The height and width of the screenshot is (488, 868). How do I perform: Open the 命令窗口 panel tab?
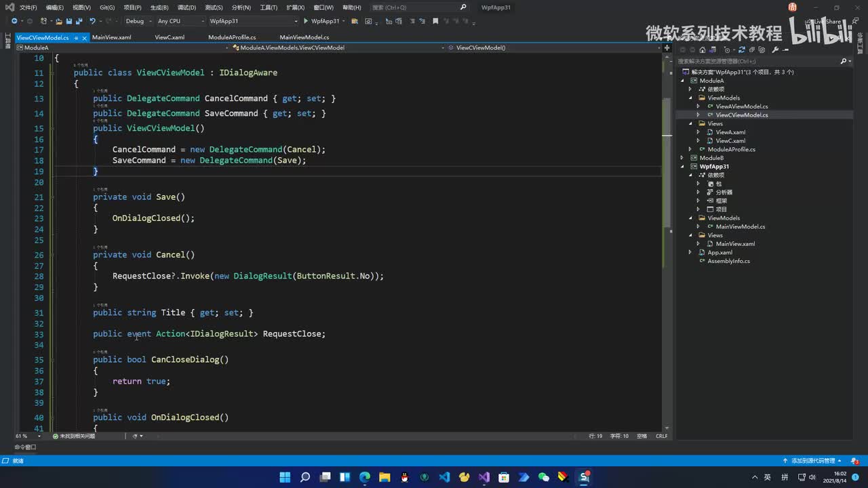point(25,447)
